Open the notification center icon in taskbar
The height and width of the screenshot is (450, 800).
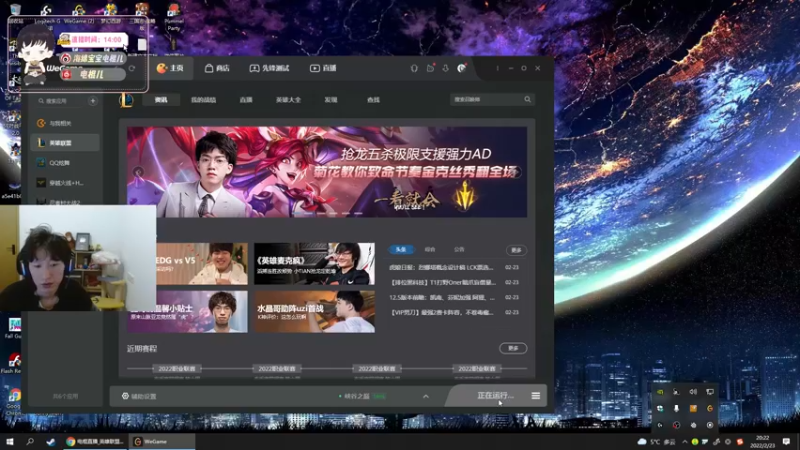[786, 441]
